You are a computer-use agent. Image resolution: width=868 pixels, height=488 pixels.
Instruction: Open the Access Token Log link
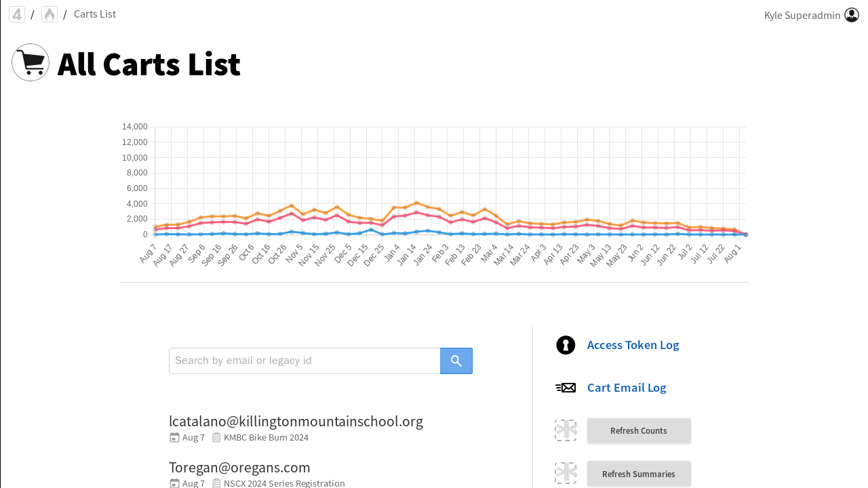633,345
